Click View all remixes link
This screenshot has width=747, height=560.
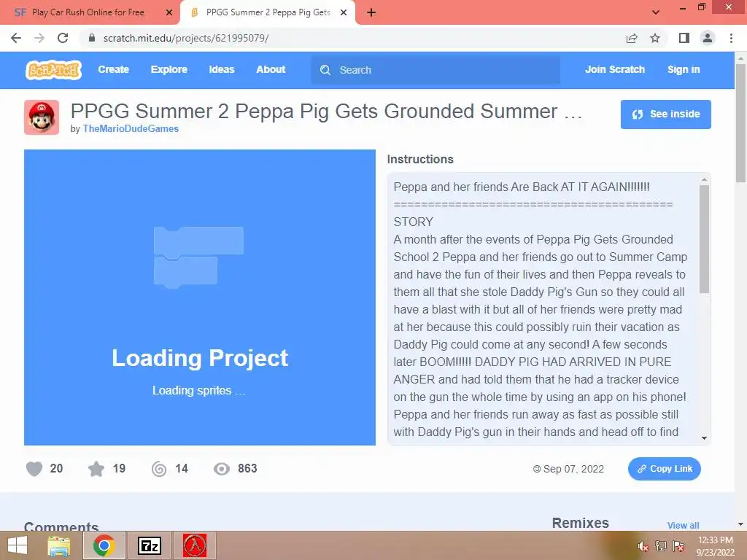pyautogui.click(x=683, y=525)
